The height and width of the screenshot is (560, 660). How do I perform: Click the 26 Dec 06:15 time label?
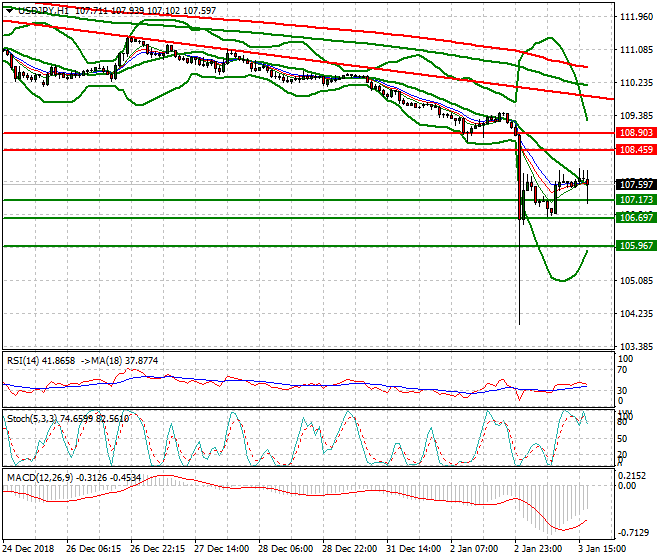pos(93,549)
